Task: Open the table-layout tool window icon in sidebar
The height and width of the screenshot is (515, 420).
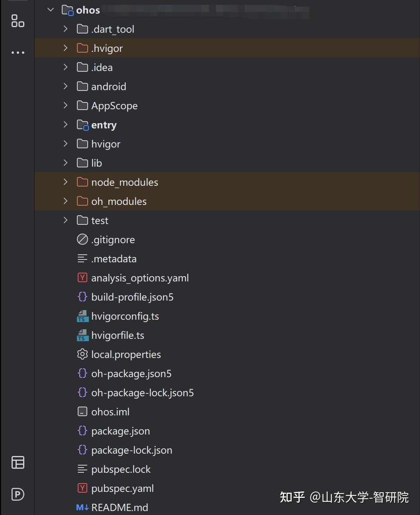Action: [x=18, y=462]
